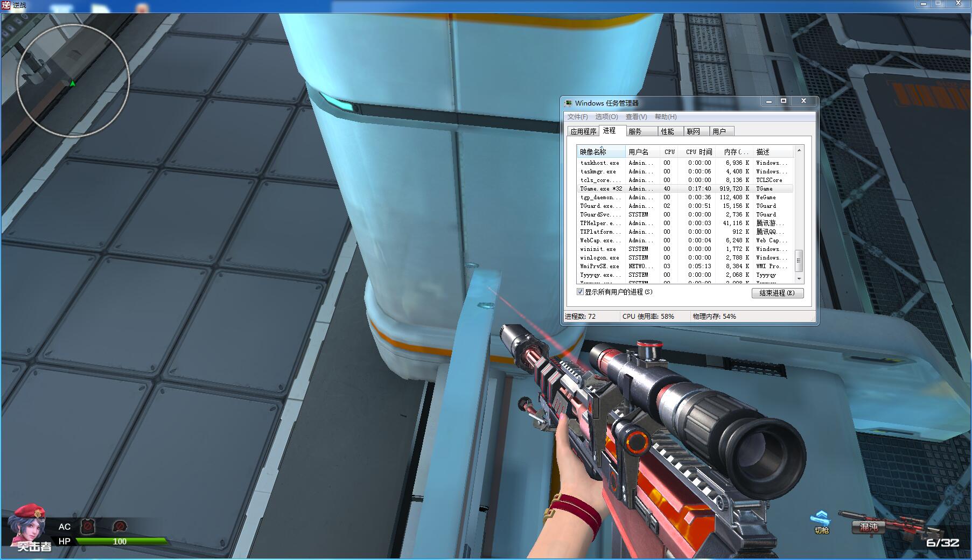Open the 帮助(H) menu

pyautogui.click(x=666, y=117)
